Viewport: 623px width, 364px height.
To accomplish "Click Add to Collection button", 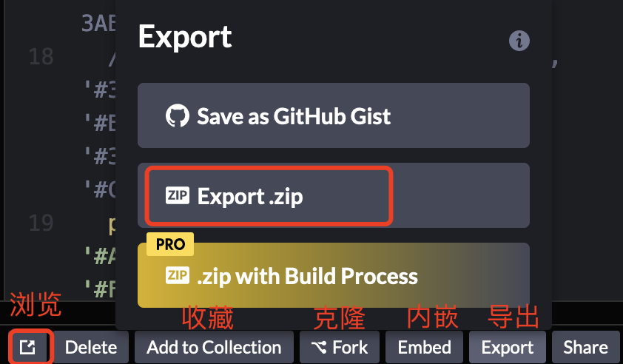I will [214, 347].
